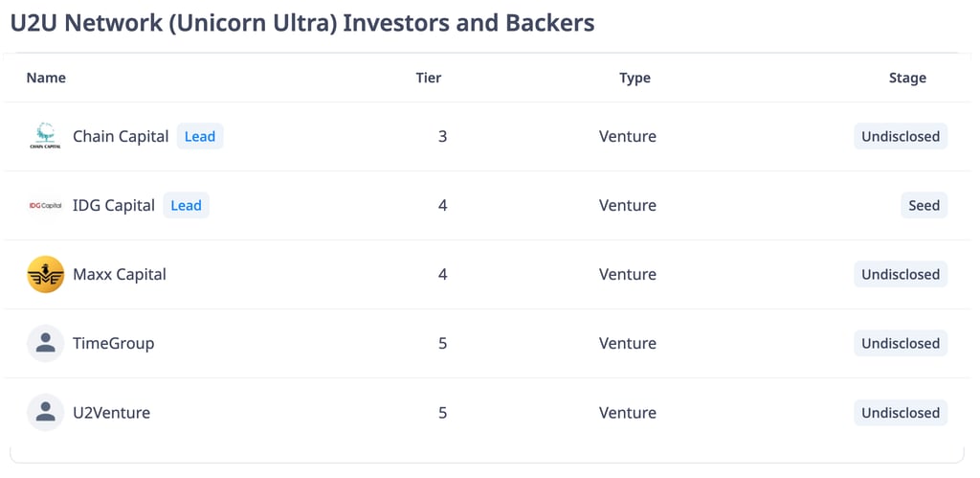Click the Chain Capital logo icon

46,136
